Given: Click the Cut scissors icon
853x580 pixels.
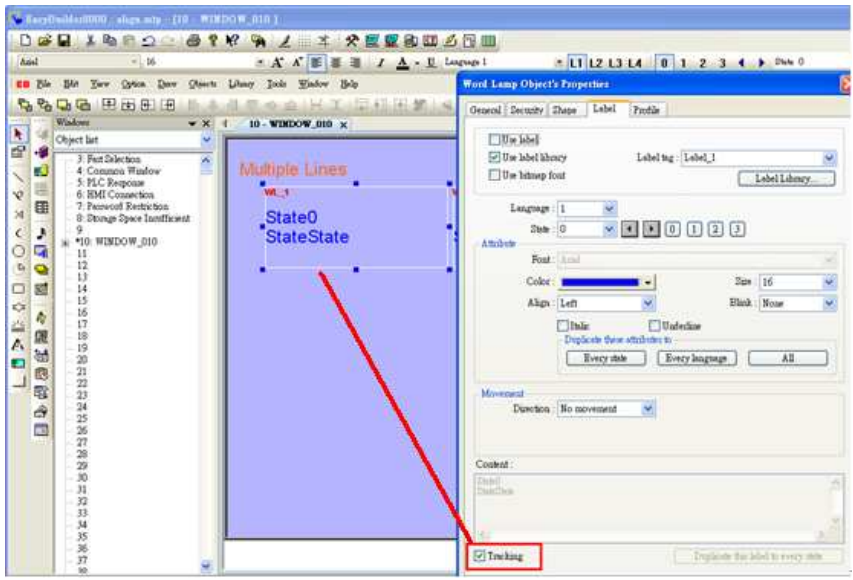Looking at the screenshot, I should pos(90,40).
